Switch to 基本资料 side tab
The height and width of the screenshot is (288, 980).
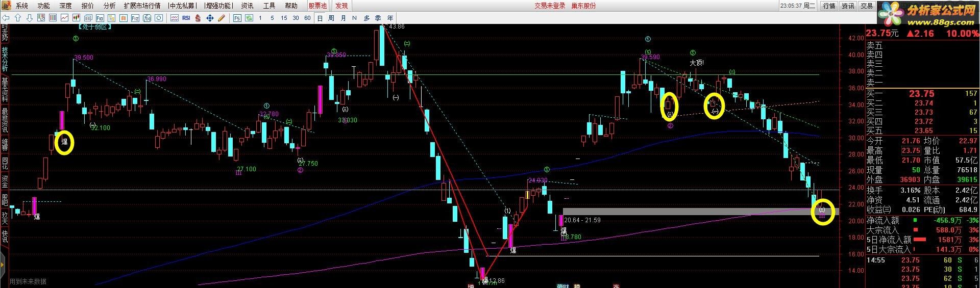[5, 90]
